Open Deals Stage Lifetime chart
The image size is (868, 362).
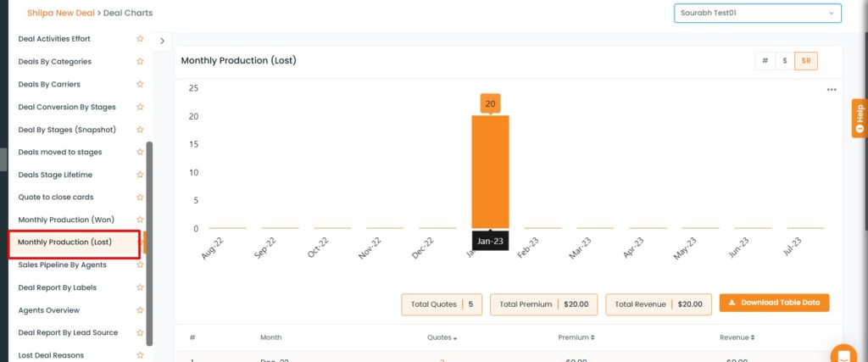[55, 175]
